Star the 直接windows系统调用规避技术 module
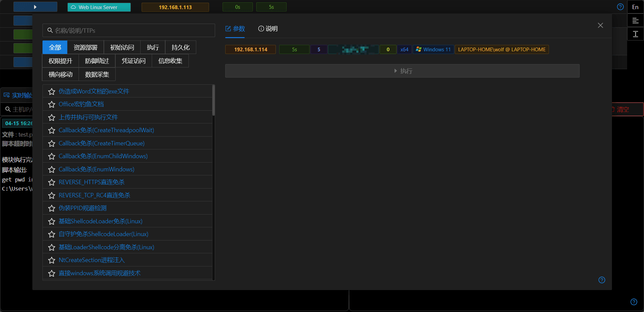Image resolution: width=644 pixels, height=312 pixels. [x=52, y=273]
